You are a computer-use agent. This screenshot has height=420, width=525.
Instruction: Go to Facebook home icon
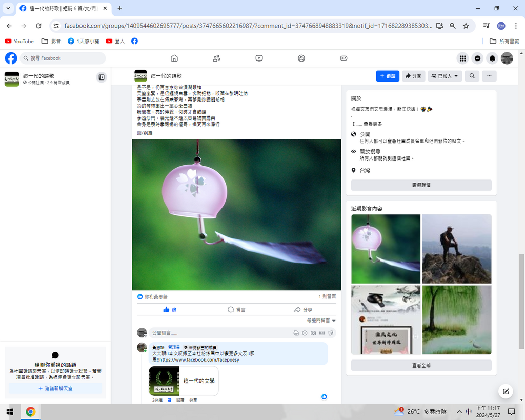(174, 58)
